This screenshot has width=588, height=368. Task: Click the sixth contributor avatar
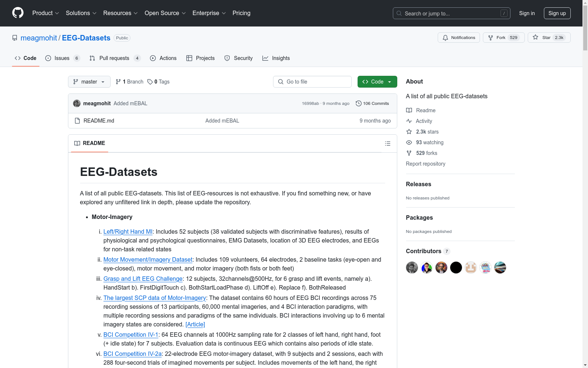pos(485,268)
